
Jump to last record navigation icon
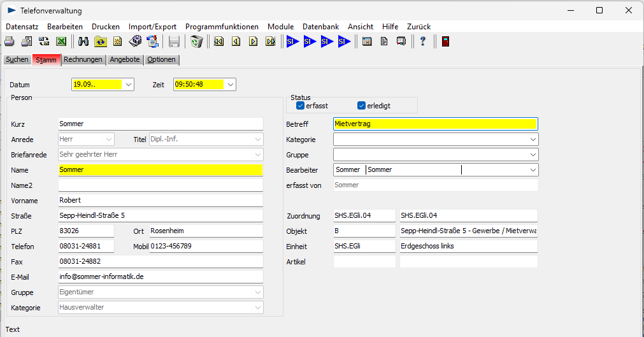tap(271, 42)
